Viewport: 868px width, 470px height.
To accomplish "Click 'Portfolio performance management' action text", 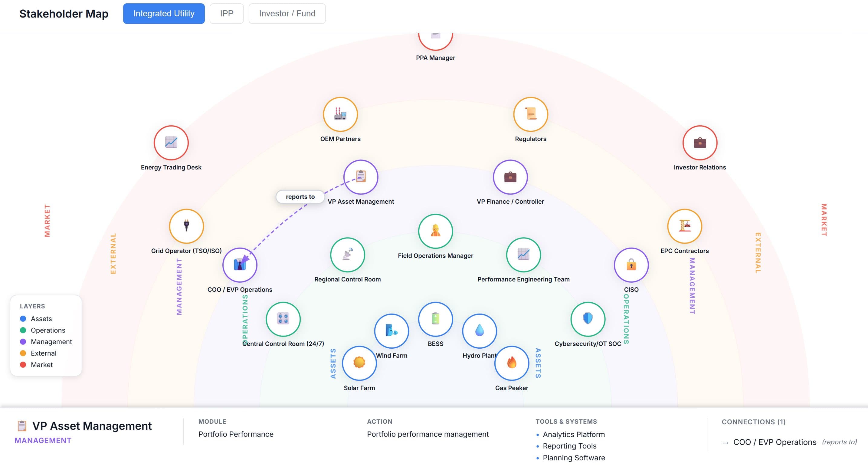I will pyautogui.click(x=427, y=434).
